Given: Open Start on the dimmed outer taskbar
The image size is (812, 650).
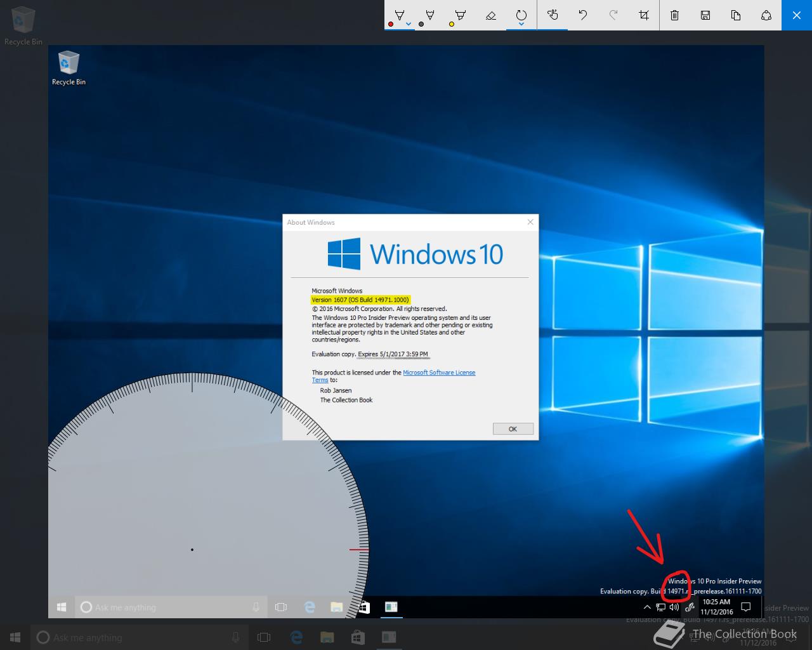Looking at the screenshot, I should click(x=15, y=637).
